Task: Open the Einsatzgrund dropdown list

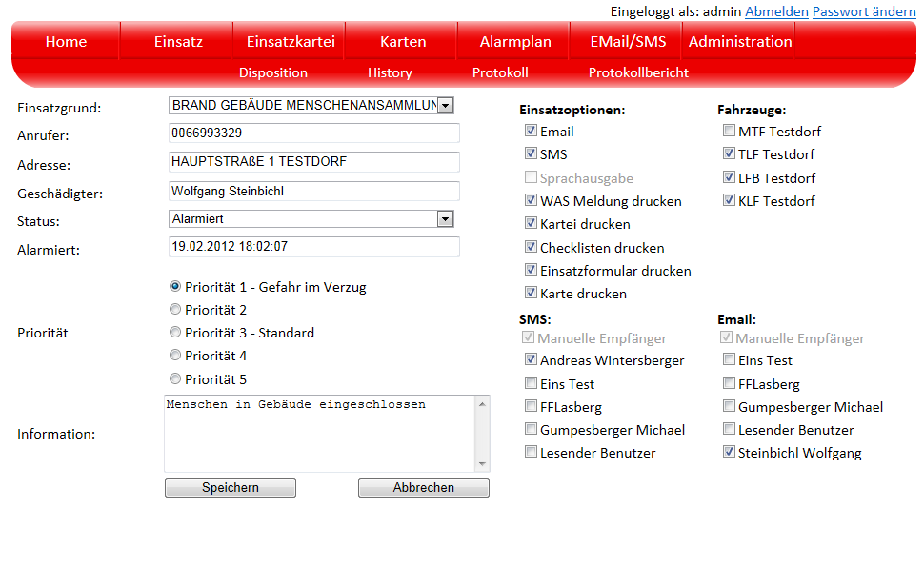Action: tap(446, 105)
